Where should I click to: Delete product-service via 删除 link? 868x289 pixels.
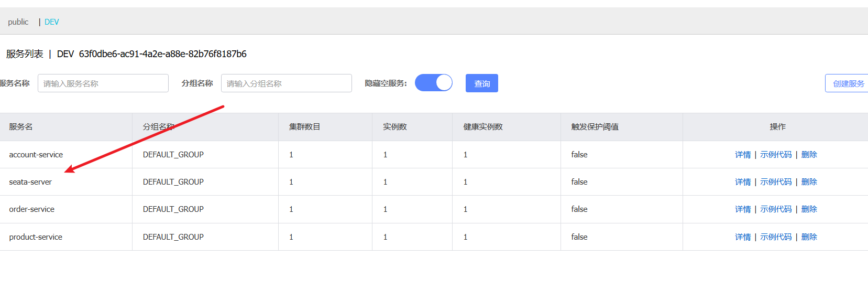click(809, 237)
